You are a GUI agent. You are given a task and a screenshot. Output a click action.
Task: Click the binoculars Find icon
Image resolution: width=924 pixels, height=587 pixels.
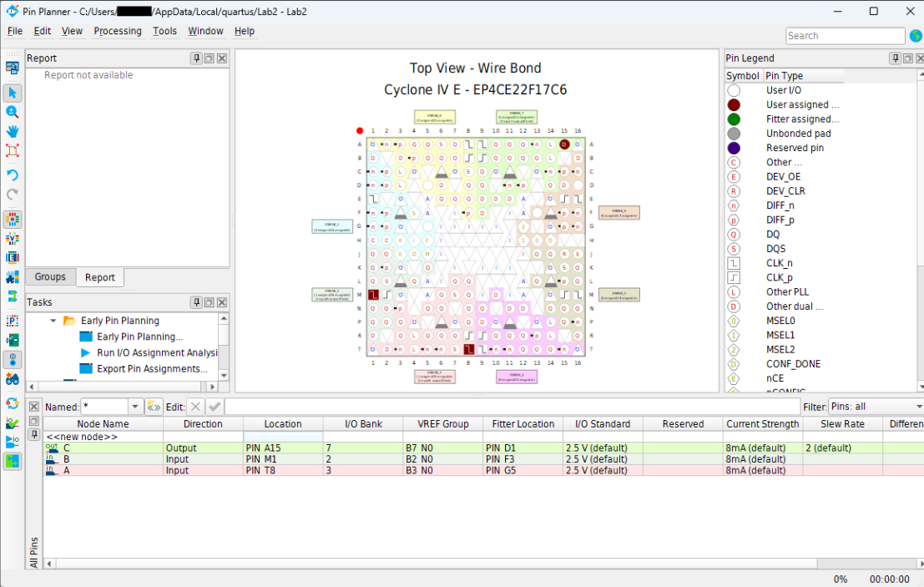pyautogui.click(x=13, y=378)
